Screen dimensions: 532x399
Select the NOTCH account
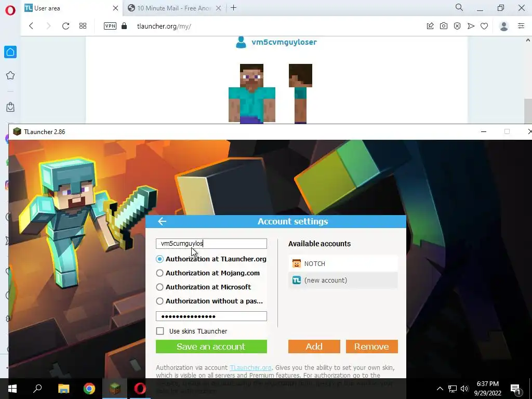point(343,263)
